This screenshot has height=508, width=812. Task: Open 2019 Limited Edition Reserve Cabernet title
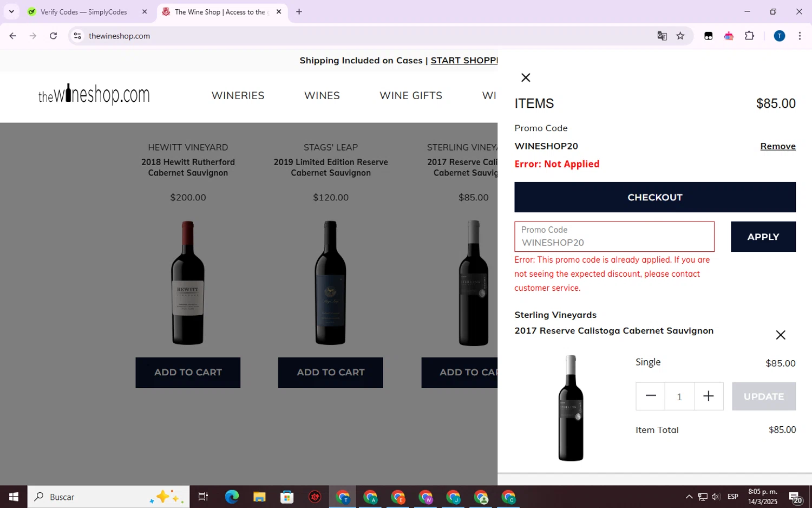[331, 167]
